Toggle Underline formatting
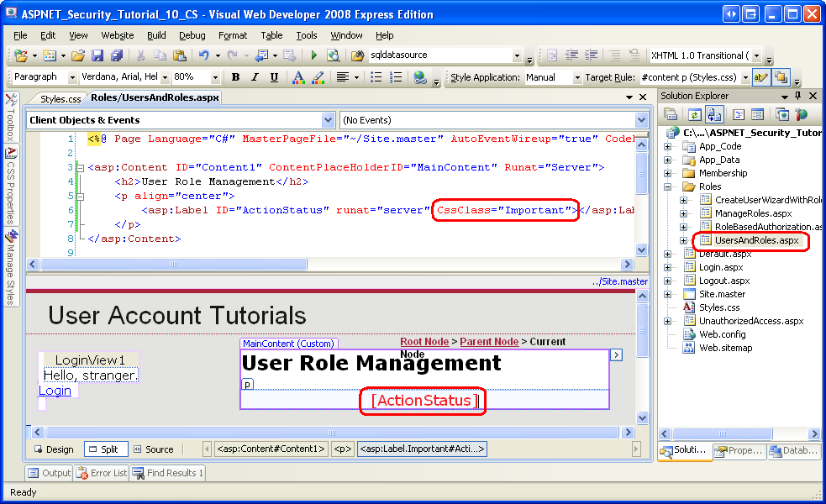The image size is (826, 504). coord(274,77)
